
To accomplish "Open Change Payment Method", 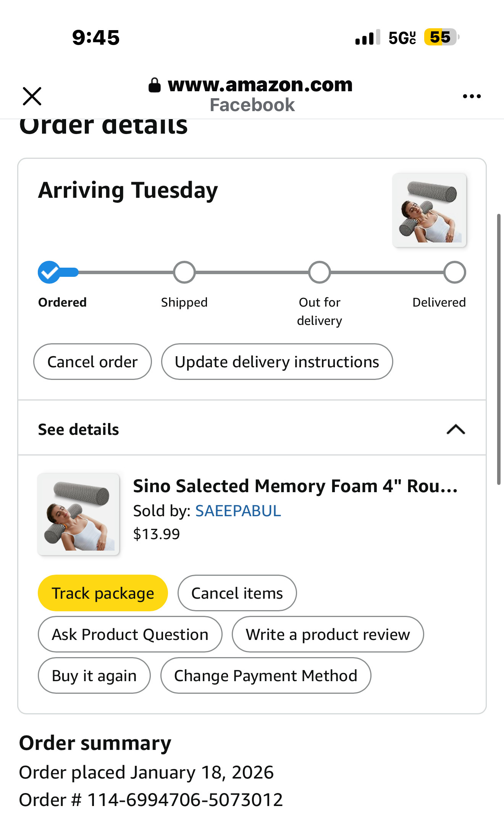I will click(266, 676).
